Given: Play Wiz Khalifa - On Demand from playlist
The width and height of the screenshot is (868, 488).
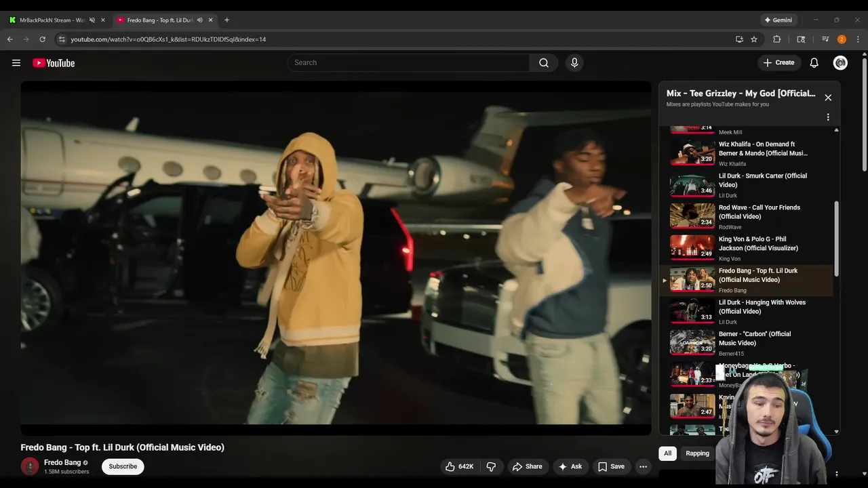Looking at the screenshot, I should click(746, 153).
